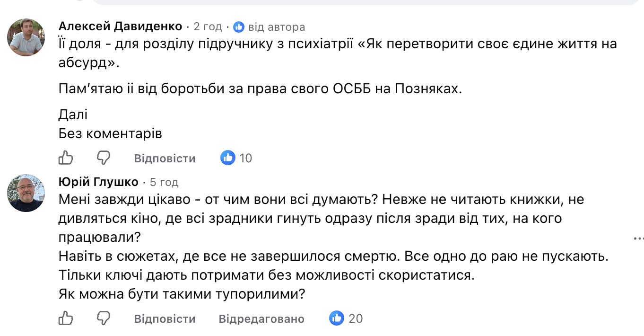This screenshot has width=644, height=336.
Task: Like Юрій Глушко's comment with thumbs up
Action: pyautogui.click(x=66, y=318)
